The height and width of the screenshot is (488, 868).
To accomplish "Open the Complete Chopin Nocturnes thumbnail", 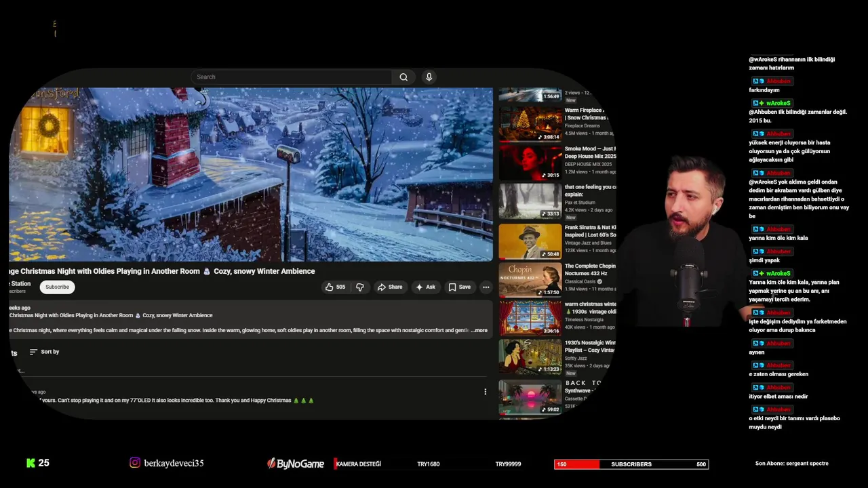I will point(530,280).
